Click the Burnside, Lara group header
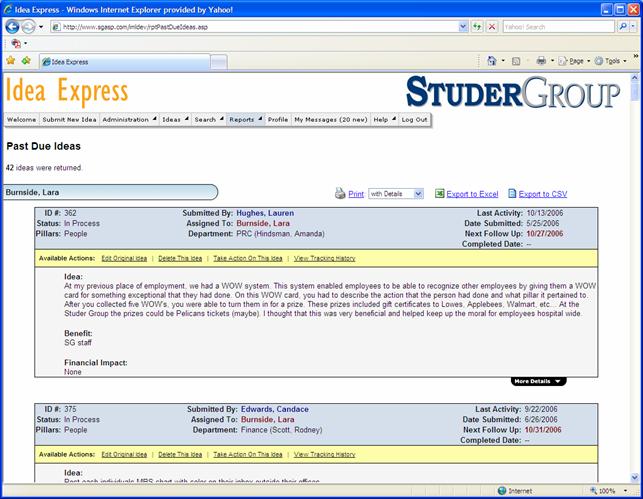The width and height of the screenshot is (643, 499). [x=111, y=192]
